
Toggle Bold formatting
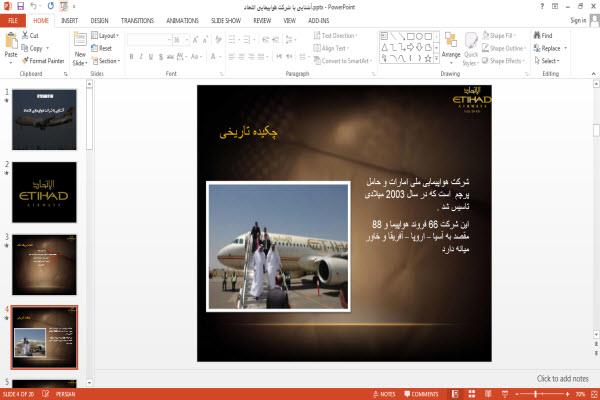pyautogui.click(x=132, y=57)
